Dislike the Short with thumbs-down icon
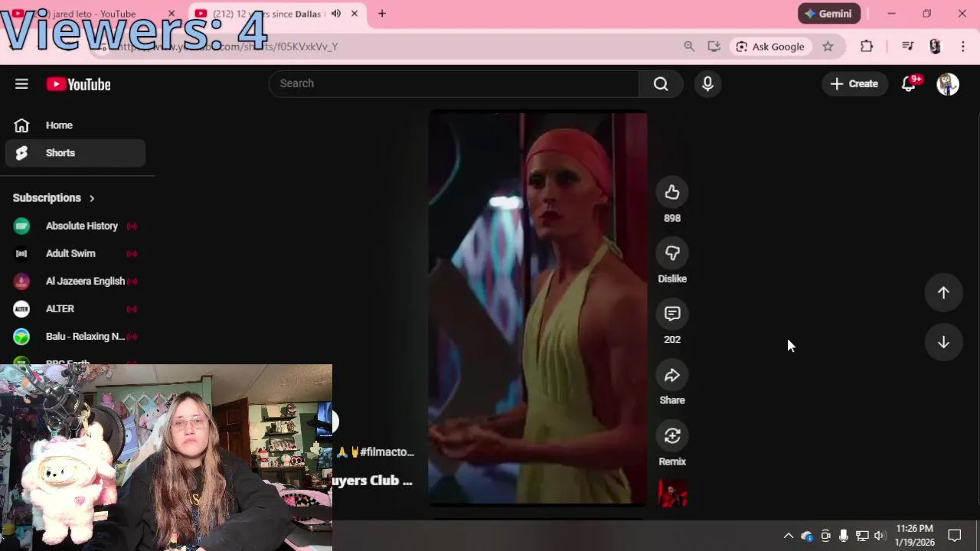This screenshot has height=551, width=980. coord(672,253)
